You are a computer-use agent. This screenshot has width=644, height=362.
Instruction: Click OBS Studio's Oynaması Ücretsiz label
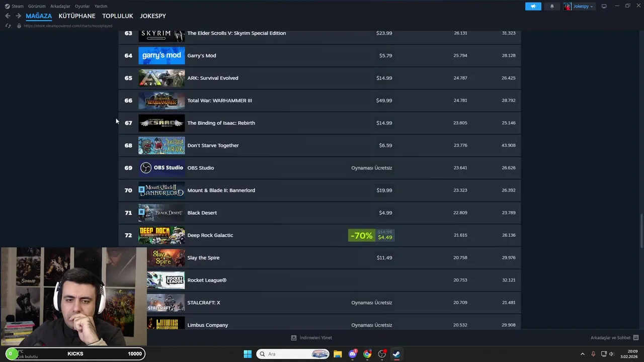click(x=371, y=168)
